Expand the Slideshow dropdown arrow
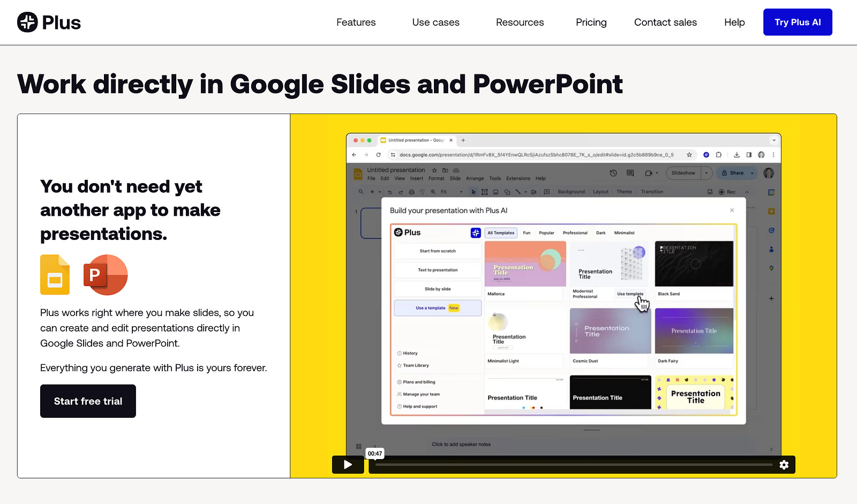The width and height of the screenshot is (857, 504). [x=706, y=173]
